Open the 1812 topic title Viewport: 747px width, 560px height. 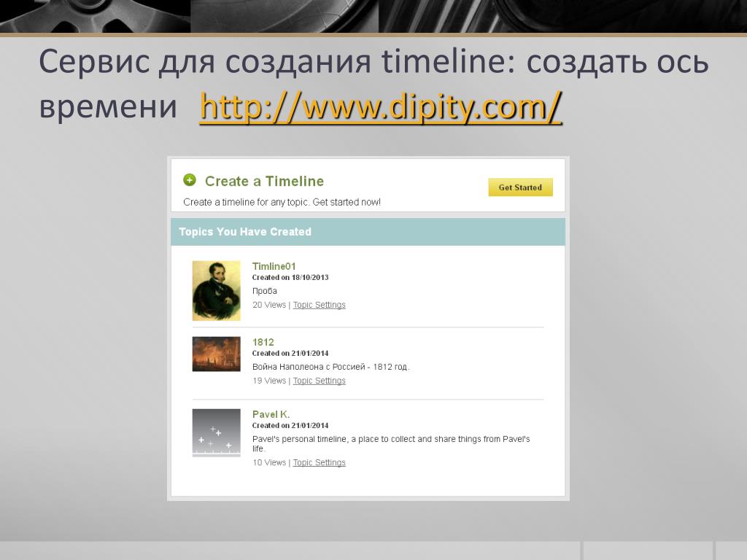[x=263, y=342]
